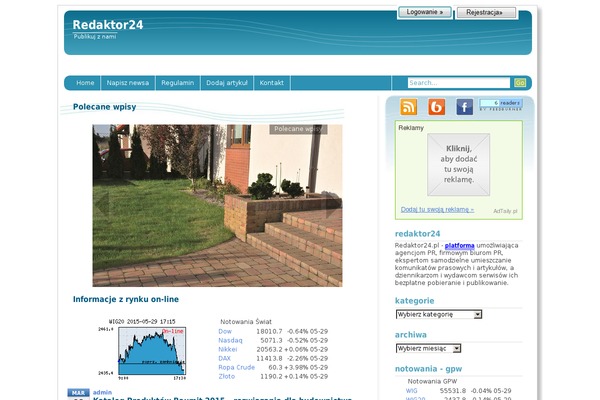The width and height of the screenshot is (600, 400).
Task: Click the 55531.8 WIG value
Action: pos(453,391)
